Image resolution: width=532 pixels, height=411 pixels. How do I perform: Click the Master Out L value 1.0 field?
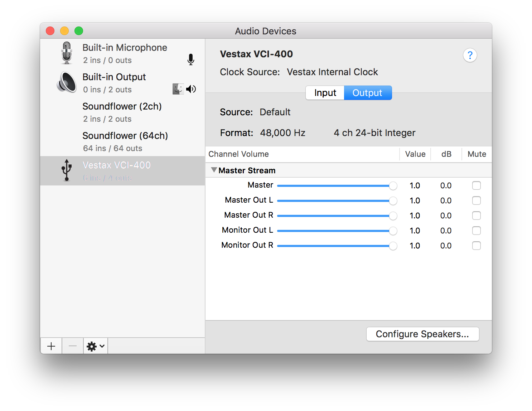pyautogui.click(x=415, y=200)
